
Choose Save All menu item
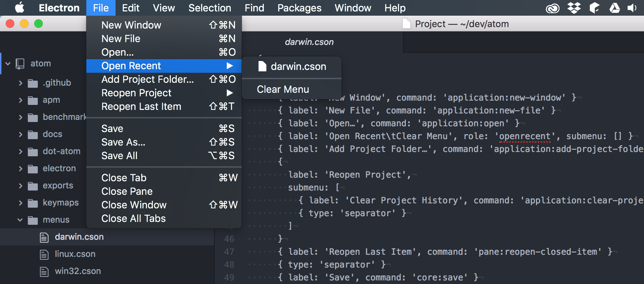[164, 156]
